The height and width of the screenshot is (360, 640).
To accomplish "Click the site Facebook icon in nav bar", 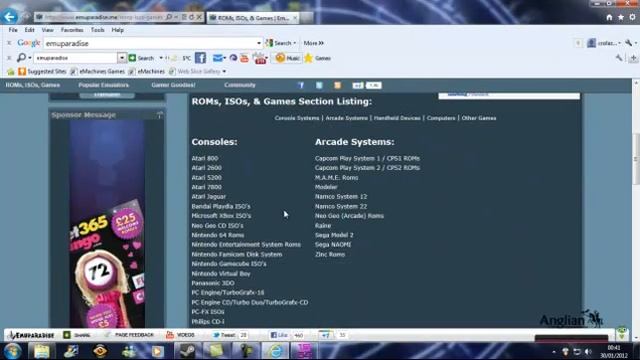I will tap(301, 85).
